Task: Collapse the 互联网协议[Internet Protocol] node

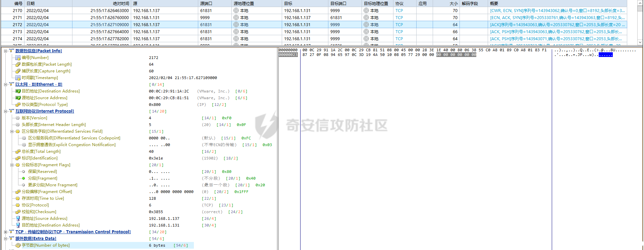Action: (x=5, y=111)
